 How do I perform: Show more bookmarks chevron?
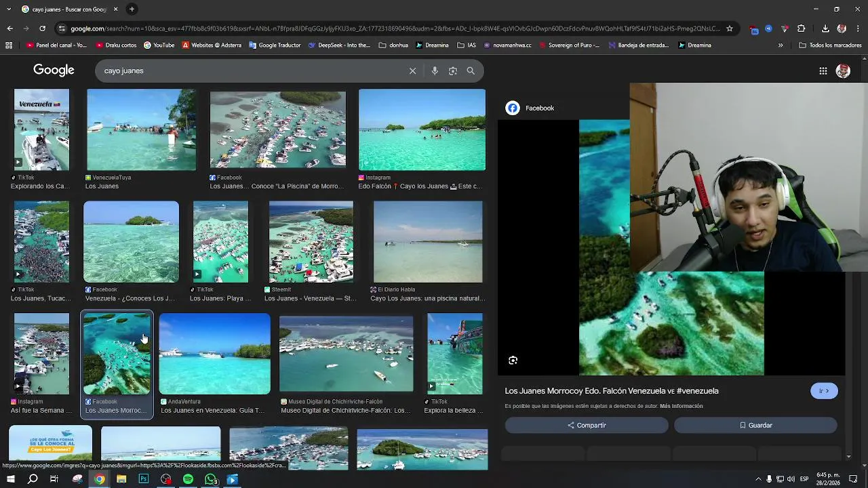pos(781,45)
